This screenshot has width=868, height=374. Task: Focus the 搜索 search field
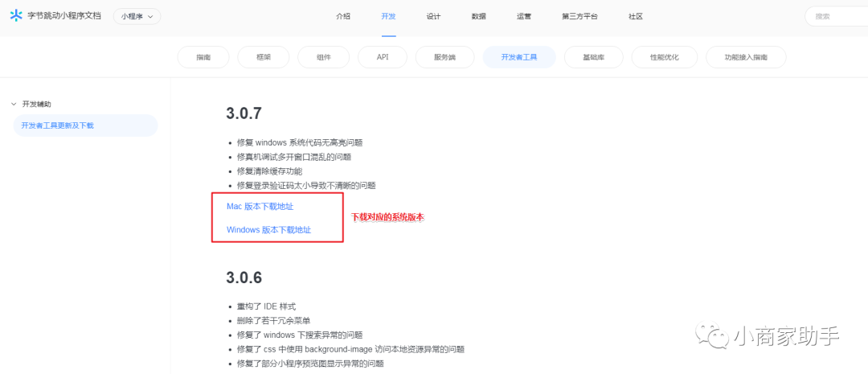coord(837,17)
